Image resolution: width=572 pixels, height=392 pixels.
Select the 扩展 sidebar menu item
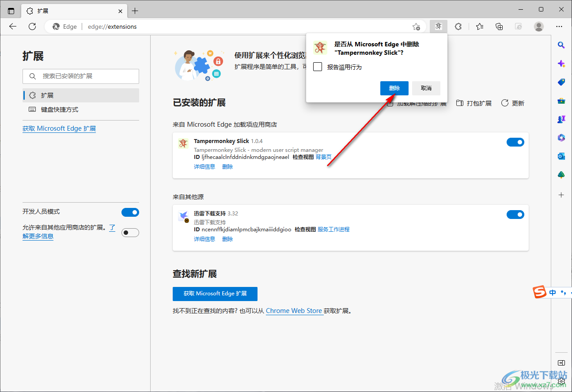coord(81,95)
